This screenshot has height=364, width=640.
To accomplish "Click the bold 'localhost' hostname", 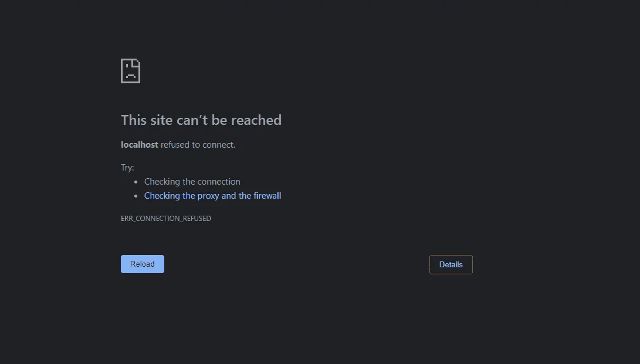I will [140, 145].
